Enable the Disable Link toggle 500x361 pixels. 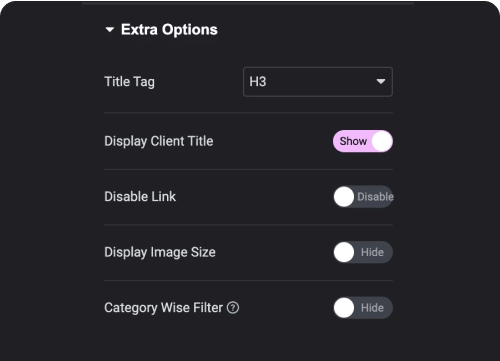363,197
